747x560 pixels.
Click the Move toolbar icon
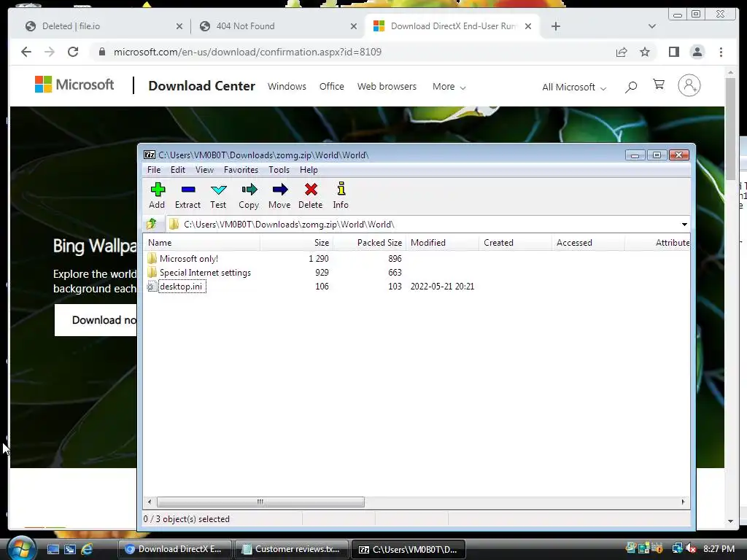(279, 195)
